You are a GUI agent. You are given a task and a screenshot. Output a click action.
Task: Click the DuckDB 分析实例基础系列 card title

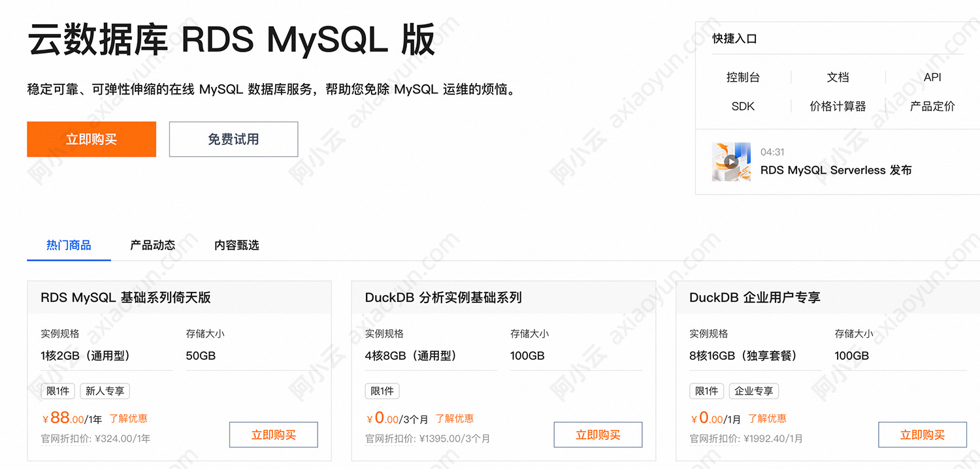(443, 297)
